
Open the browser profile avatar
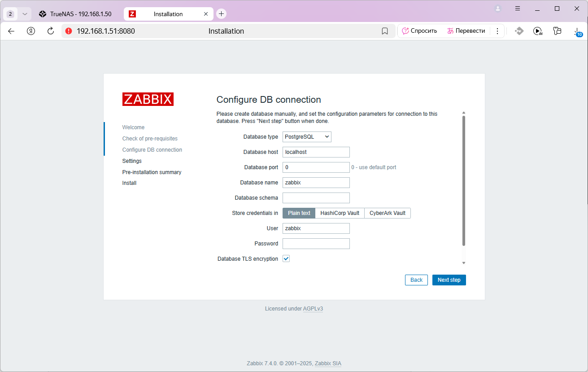[x=498, y=9]
